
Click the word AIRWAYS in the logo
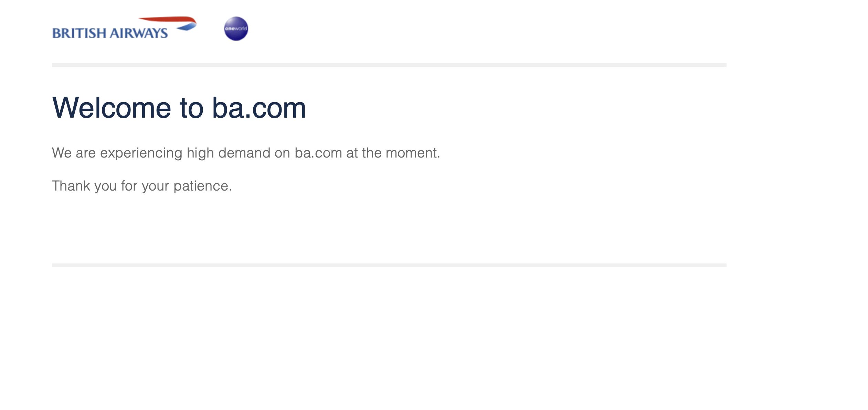tap(139, 33)
